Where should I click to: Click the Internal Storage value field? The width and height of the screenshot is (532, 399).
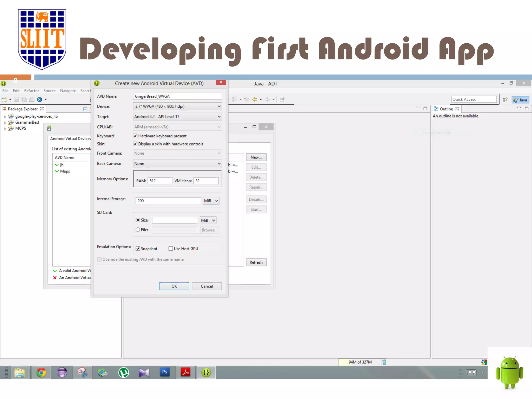tap(168, 201)
